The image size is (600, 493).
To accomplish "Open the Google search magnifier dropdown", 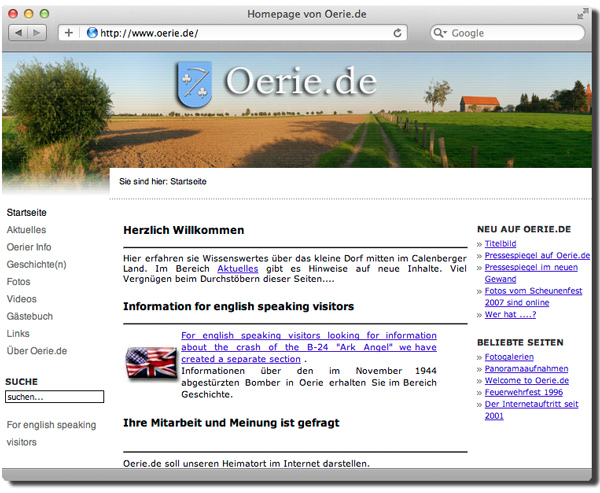I will pyautogui.click(x=440, y=33).
